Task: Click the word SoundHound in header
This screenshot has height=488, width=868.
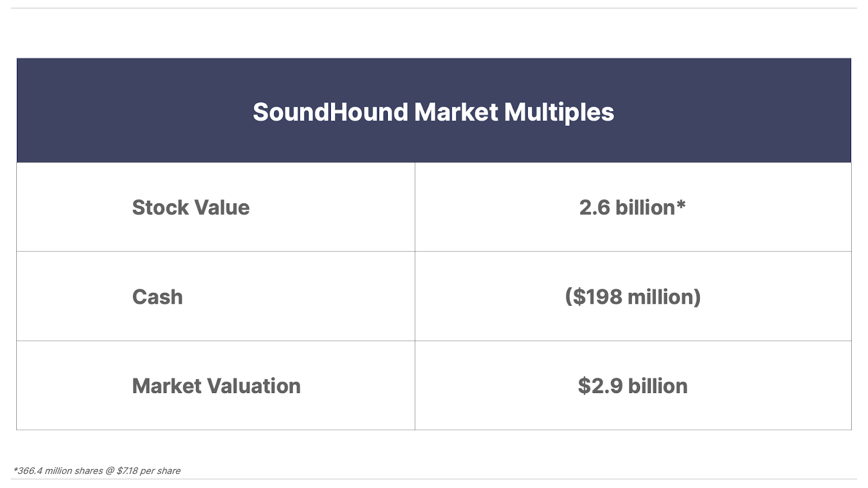Action: (x=330, y=112)
